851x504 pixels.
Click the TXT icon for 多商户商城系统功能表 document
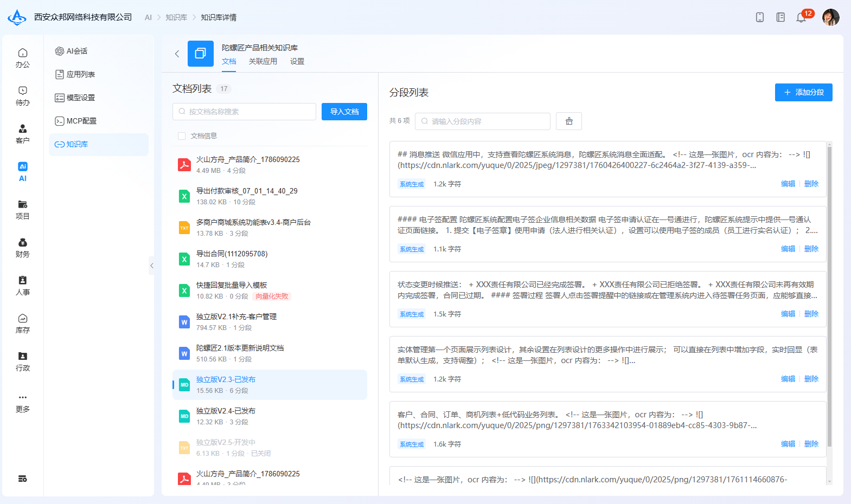(184, 228)
